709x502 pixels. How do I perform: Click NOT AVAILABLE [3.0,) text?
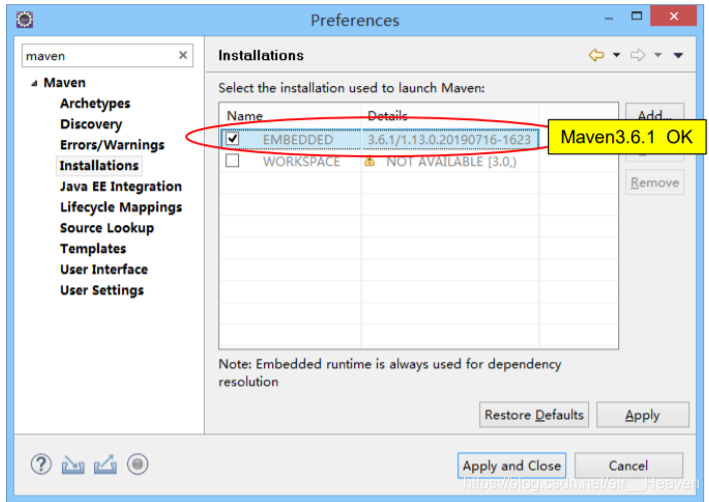[x=451, y=161]
